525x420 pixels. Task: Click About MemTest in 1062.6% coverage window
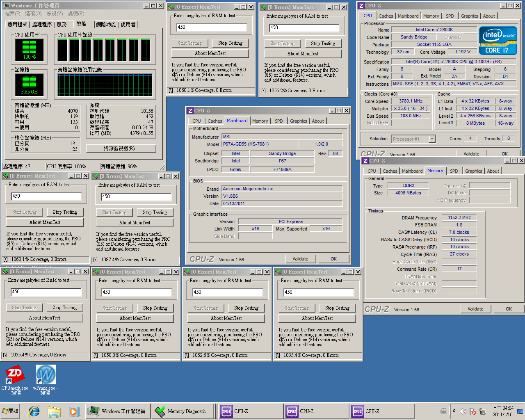tap(226, 318)
